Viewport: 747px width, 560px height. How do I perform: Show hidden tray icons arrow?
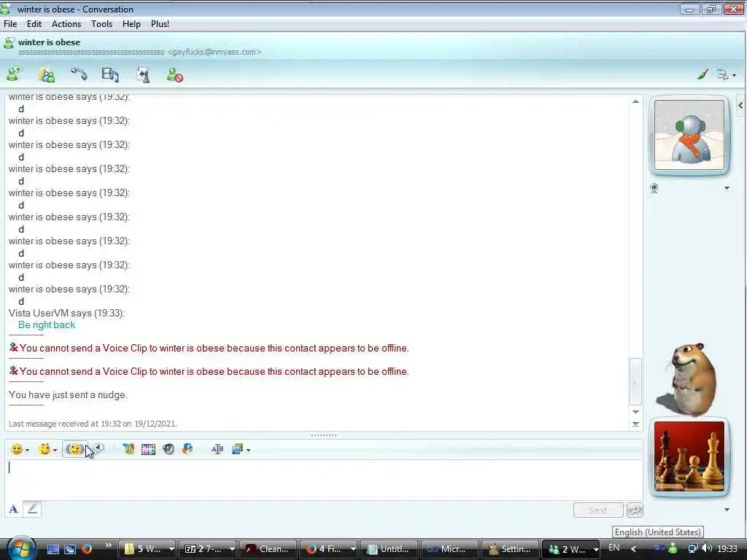pyautogui.click(x=634, y=549)
